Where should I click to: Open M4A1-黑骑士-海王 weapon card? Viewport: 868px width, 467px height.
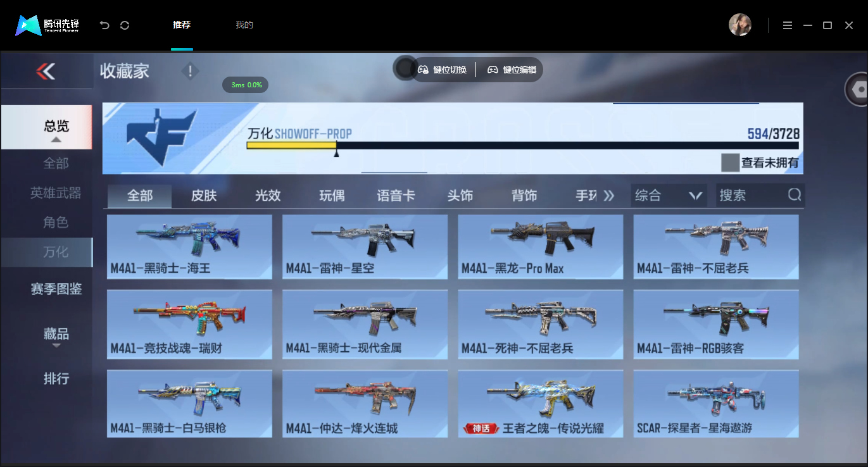(x=189, y=247)
